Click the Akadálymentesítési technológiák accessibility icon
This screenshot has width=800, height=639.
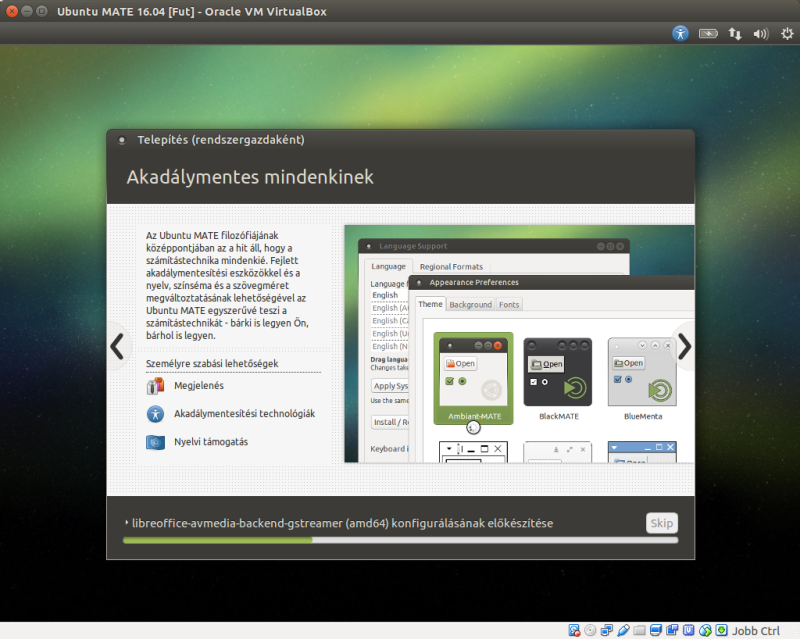point(155,414)
